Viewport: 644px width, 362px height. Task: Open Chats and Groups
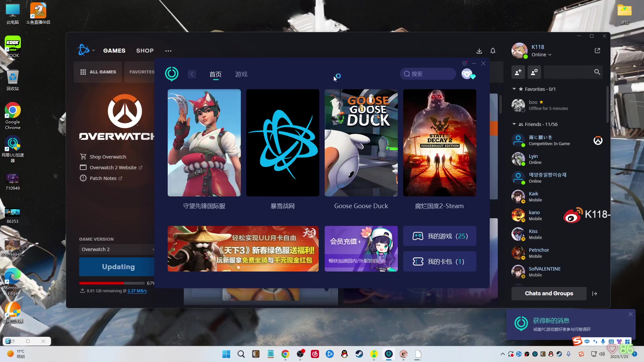pyautogui.click(x=549, y=294)
